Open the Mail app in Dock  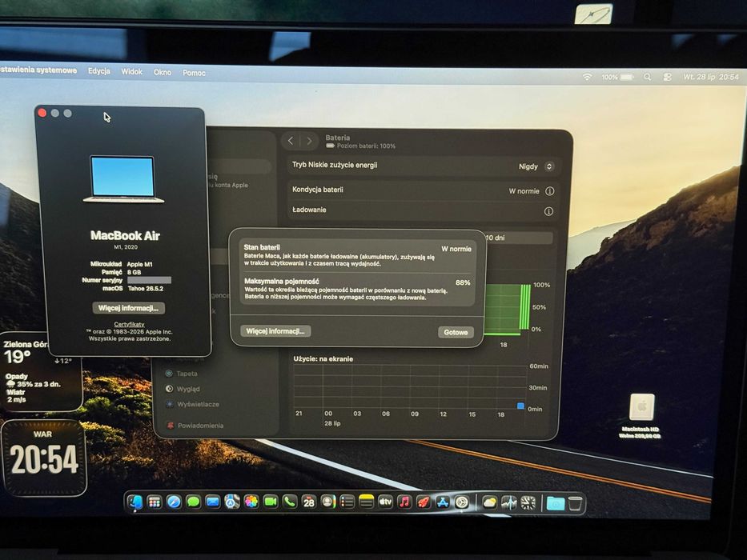click(212, 502)
